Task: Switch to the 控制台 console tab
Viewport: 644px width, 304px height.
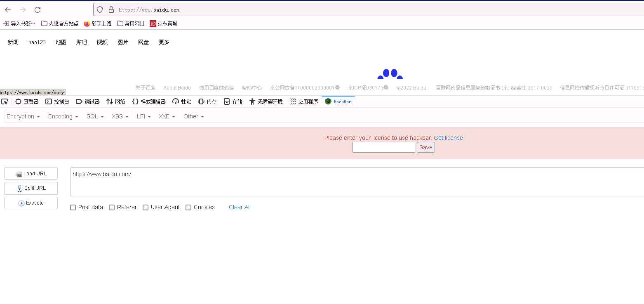Action: [57, 101]
